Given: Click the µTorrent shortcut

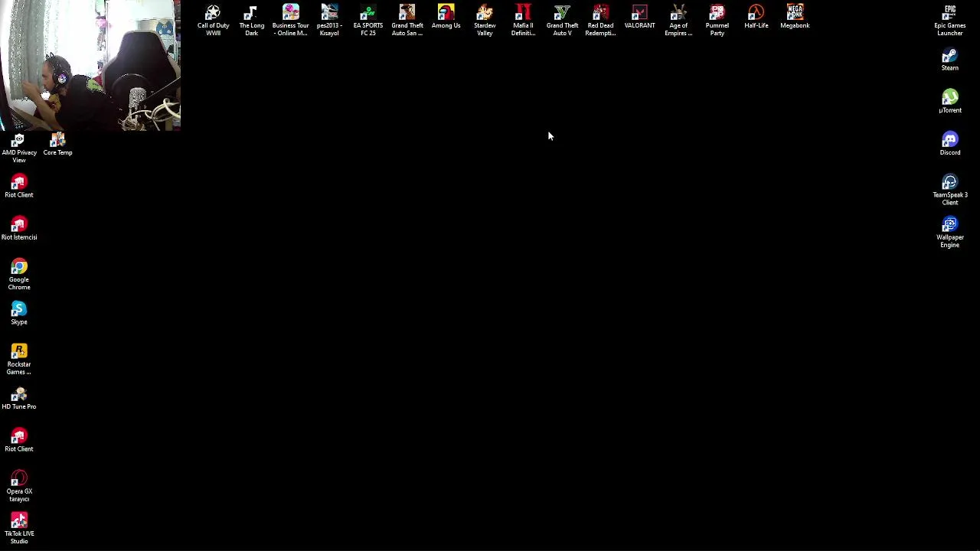Looking at the screenshot, I should [950, 102].
